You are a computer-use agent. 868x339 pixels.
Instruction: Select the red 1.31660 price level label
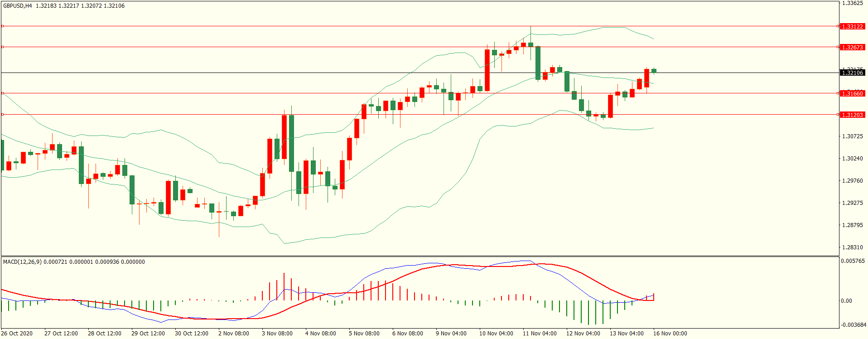tap(852, 94)
